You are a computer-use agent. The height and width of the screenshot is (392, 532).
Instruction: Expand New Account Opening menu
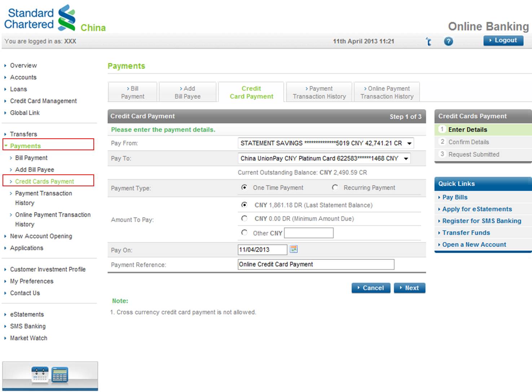pos(41,236)
